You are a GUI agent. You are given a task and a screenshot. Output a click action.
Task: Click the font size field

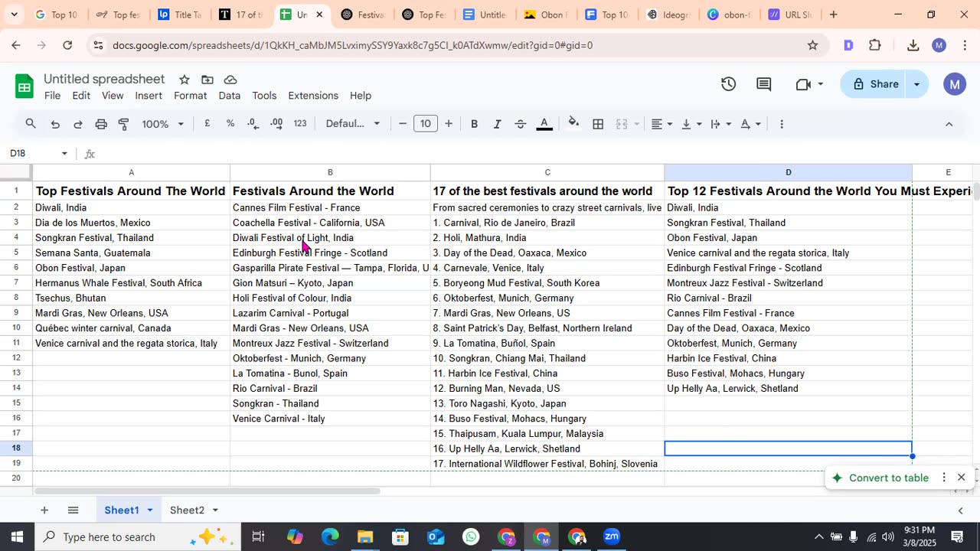click(426, 124)
